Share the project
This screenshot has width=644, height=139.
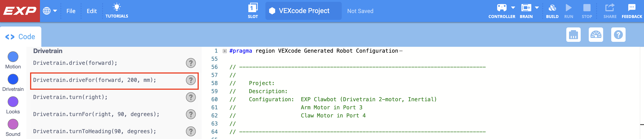610,10
